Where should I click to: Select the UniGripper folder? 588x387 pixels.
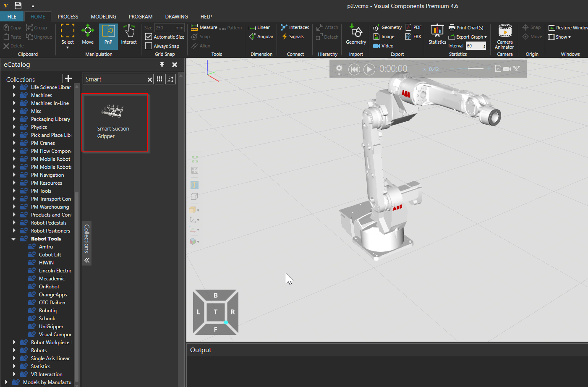[x=51, y=327]
